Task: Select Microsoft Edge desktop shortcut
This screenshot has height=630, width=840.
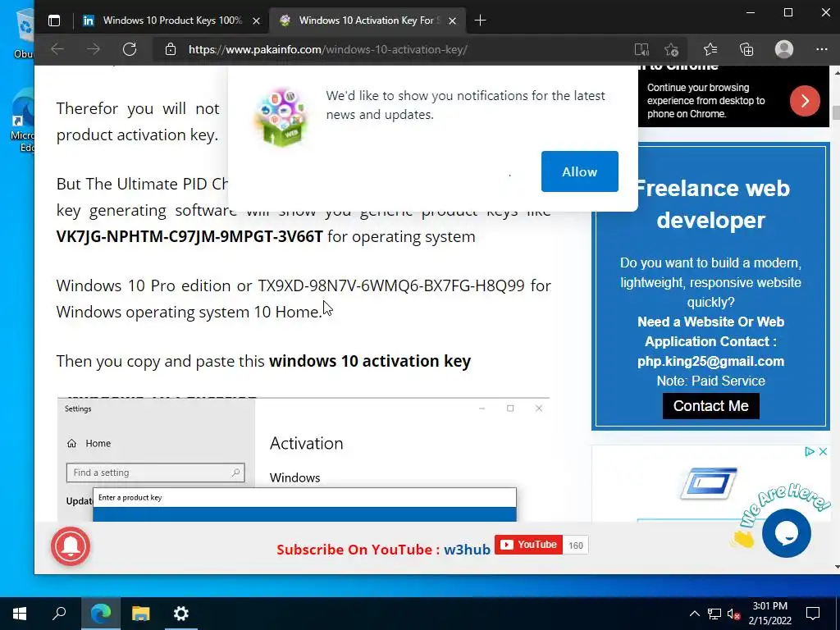Action: click(x=22, y=121)
